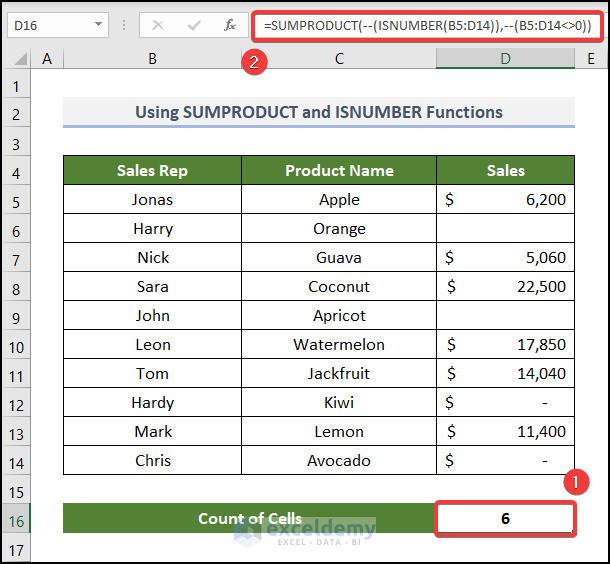Select column D header
Viewport: 610px width, 564px height.
[505, 59]
